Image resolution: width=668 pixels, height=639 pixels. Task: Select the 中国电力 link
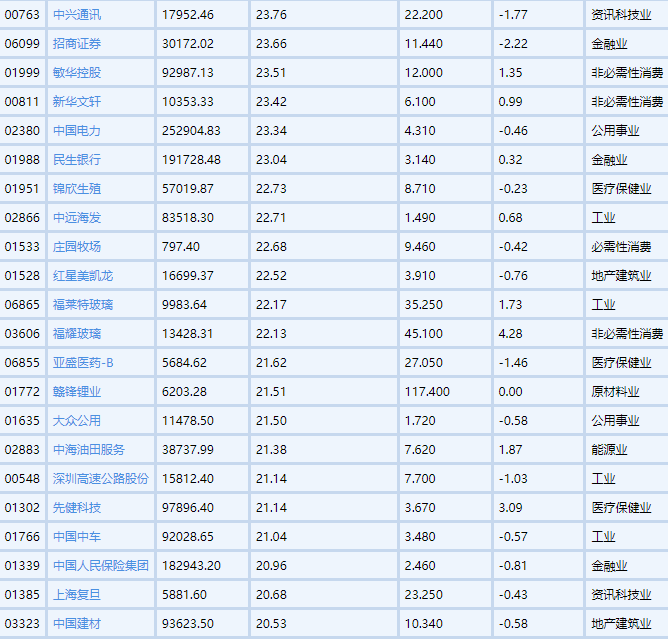coord(77,131)
